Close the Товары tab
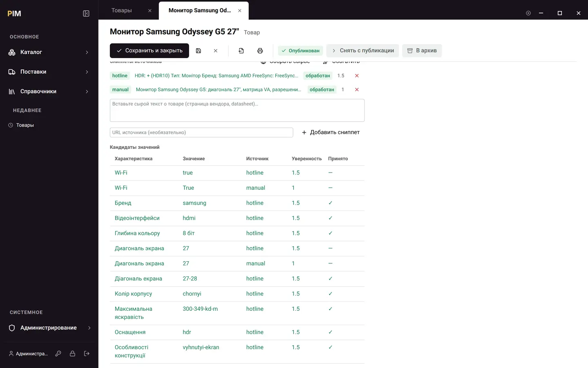 click(x=150, y=11)
